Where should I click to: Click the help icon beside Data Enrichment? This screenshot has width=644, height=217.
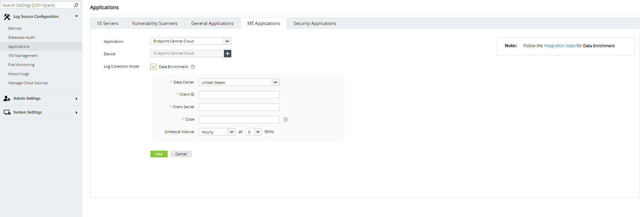193,67
